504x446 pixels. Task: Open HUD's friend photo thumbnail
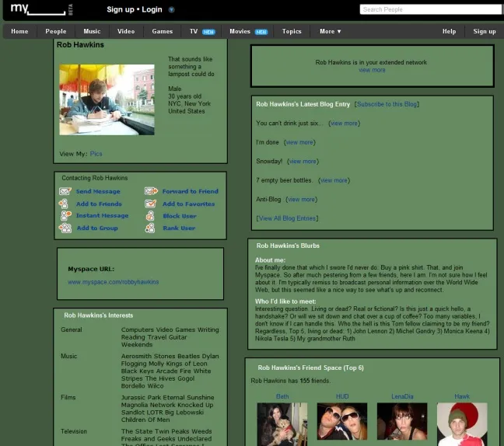tap(342, 421)
